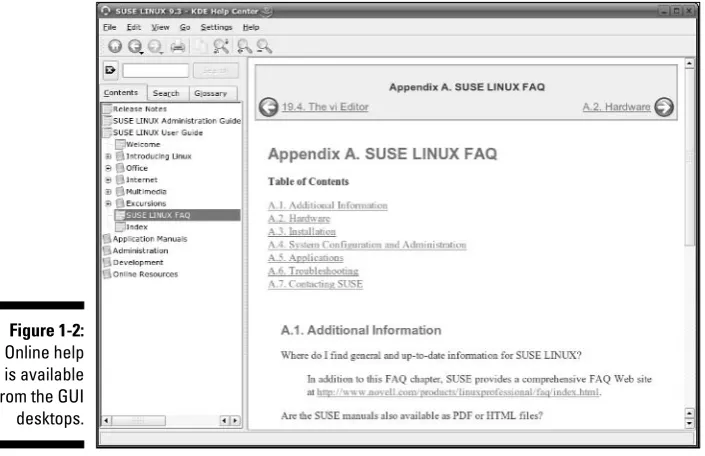705x456 pixels.
Task: Decrease font size with zoom-out magnifier
Action: coord(264,46)
